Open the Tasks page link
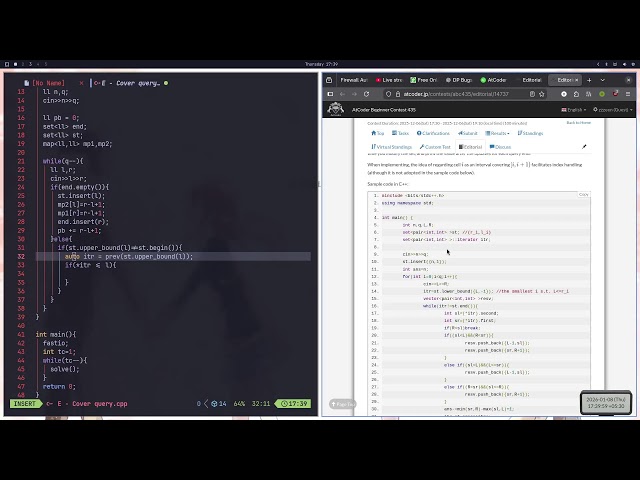This screenshot has height=480, width=640. (400, 133)
